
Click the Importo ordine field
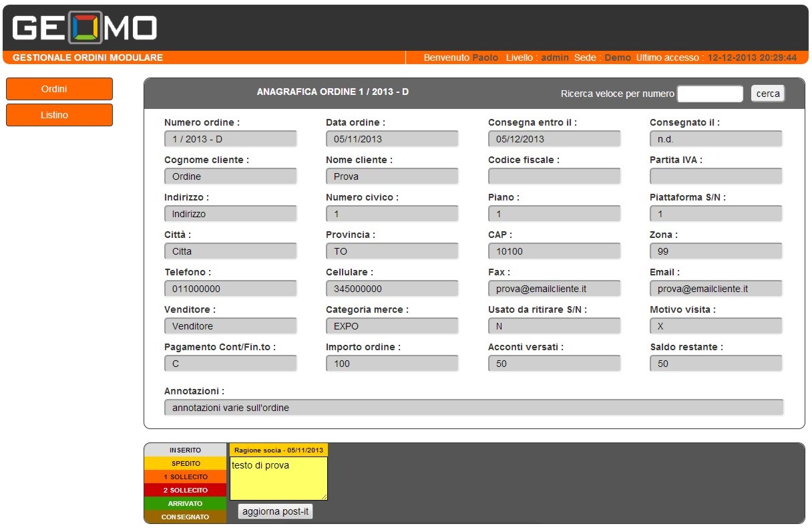point(392,364)
